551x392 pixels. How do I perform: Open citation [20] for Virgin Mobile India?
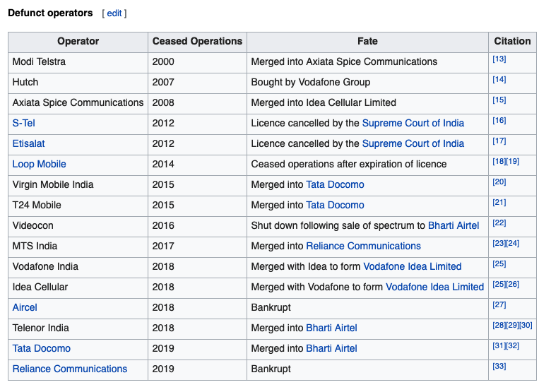point(499,182)
